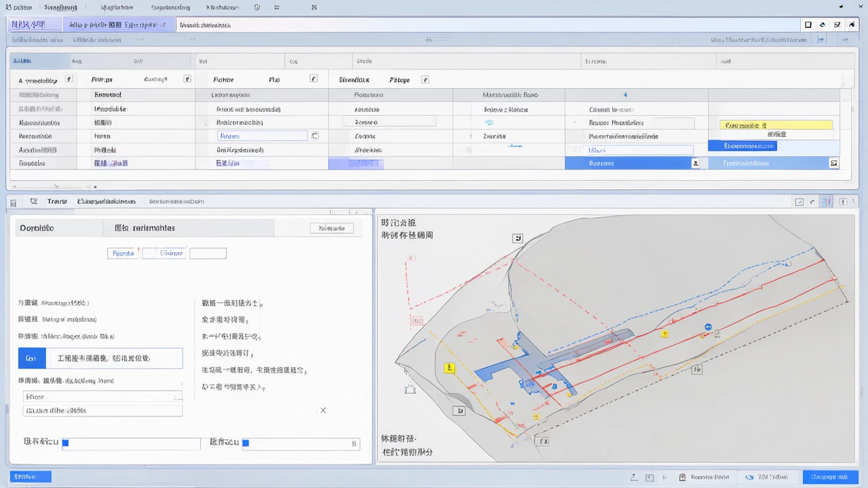This screenshot has width=868, height=488.
Task: Click the highlighted grid icon above the map panel
Action: pyautogui.click(x=827, y=201)
